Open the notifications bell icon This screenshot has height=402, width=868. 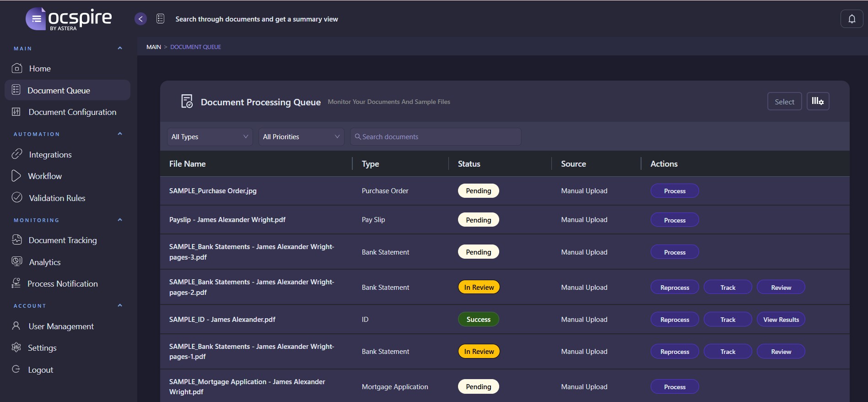(852, 19)
